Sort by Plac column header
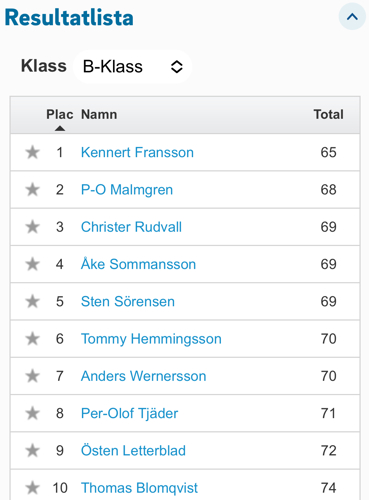The width and height of the screenshot is (369, 500). [x=60, y=114]
